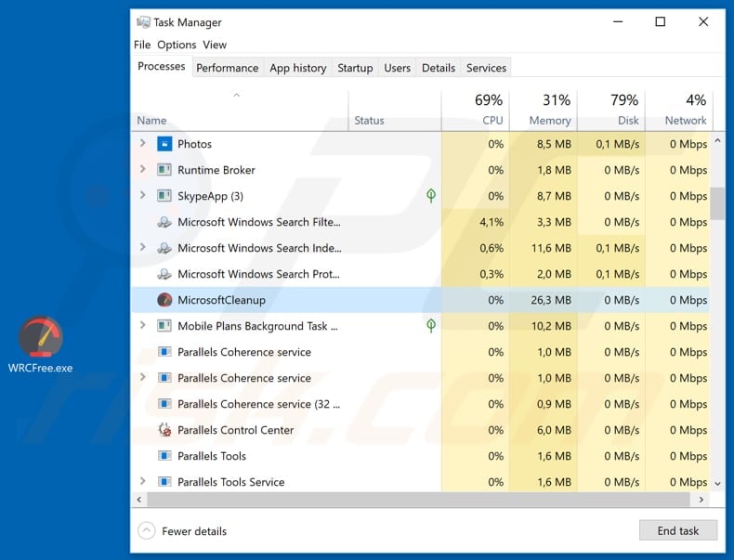Click the Microsoft Windows Search Filter icon
The width and height of the screenshot is (734, 560).
point(164,222)
